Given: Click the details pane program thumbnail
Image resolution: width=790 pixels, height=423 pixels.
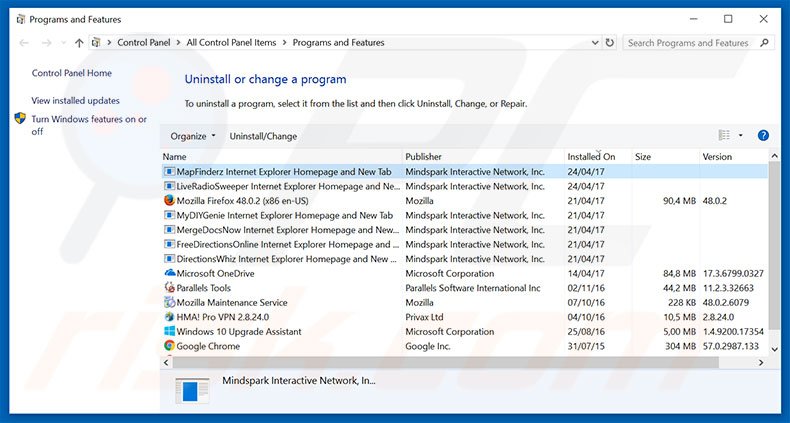Looking at the screenshot, I should point(192,390).
